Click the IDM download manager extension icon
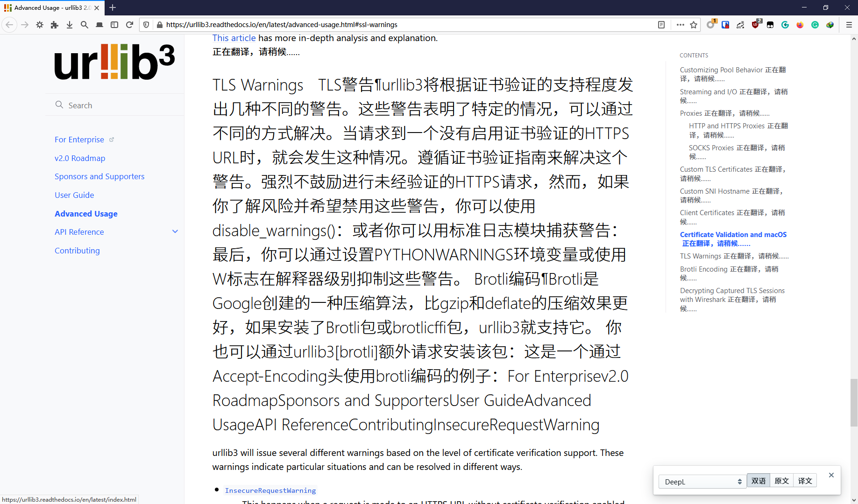This screenshot has height=504, width=858. point(830,25)
